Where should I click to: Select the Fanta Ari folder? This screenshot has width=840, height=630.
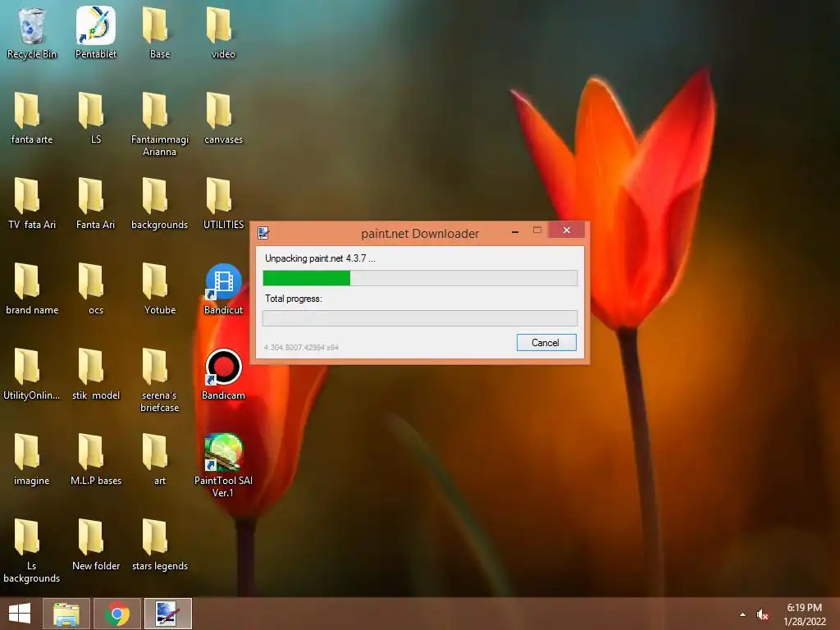coord(95,203)
